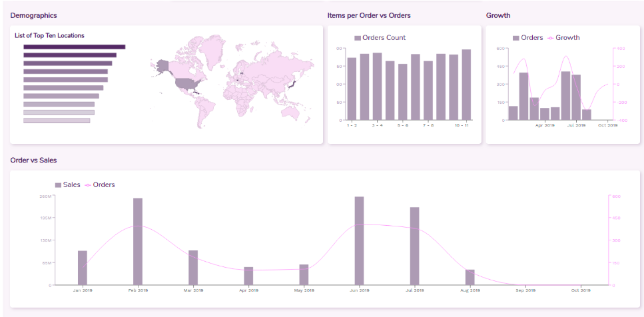Click the Orders Count legend color box
Screen dimensions: 644x317
pos(358,38)
